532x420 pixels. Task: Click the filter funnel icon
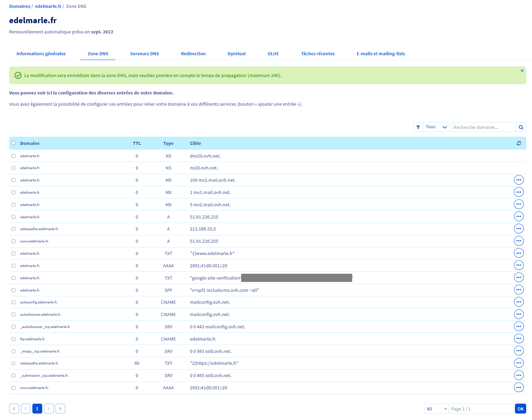coord(418,127)
